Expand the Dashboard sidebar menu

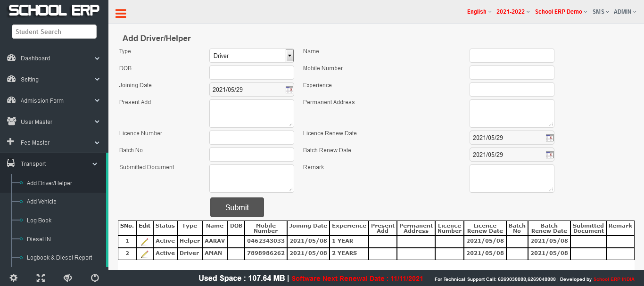coord(54,58)
